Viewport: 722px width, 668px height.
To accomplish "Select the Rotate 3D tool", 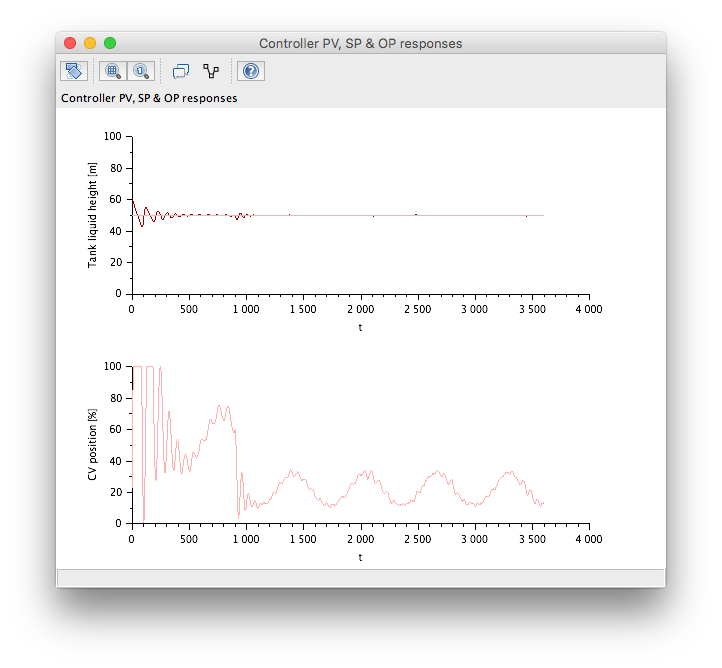I will [x=74, y=71].
